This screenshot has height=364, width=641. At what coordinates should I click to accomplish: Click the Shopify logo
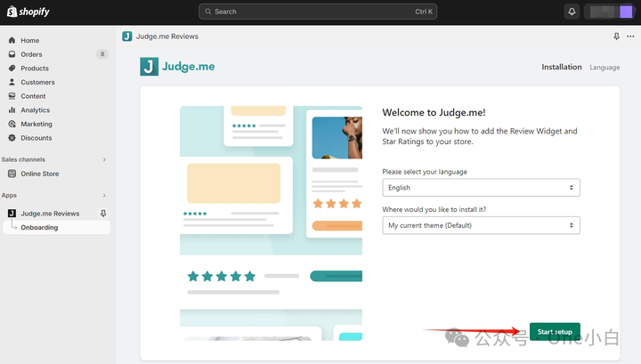click(28, 12)
